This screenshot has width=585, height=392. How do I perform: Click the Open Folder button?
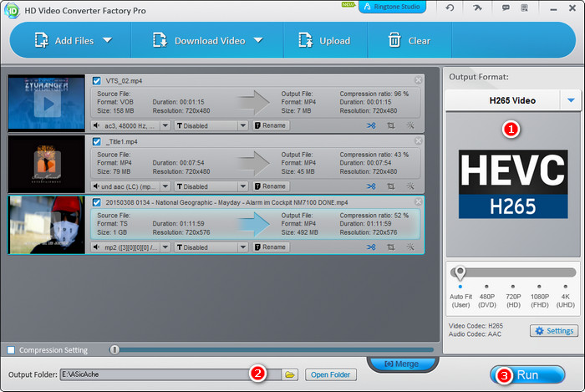tap(331, 374)
